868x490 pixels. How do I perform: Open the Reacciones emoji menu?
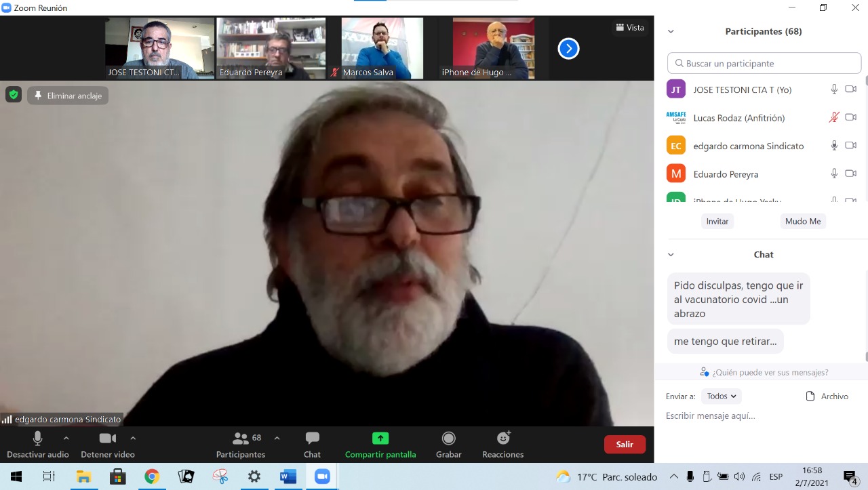(x=503, y=445)
